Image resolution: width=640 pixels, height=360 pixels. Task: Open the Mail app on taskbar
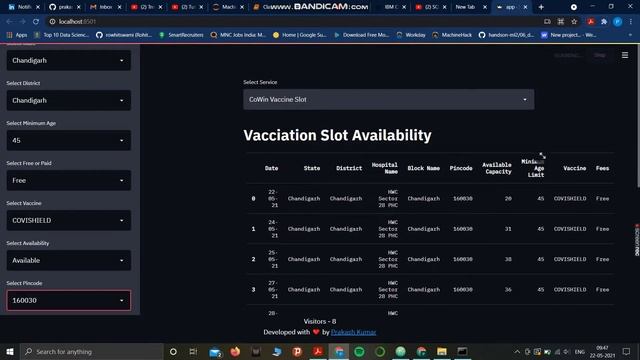[x=215, y=351]
